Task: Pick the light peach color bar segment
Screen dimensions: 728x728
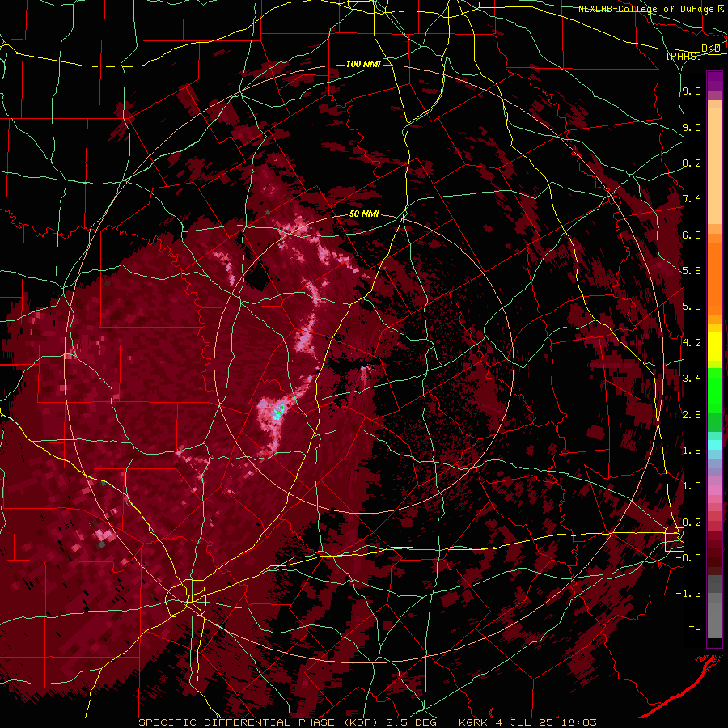Action: tap(714, 167)
